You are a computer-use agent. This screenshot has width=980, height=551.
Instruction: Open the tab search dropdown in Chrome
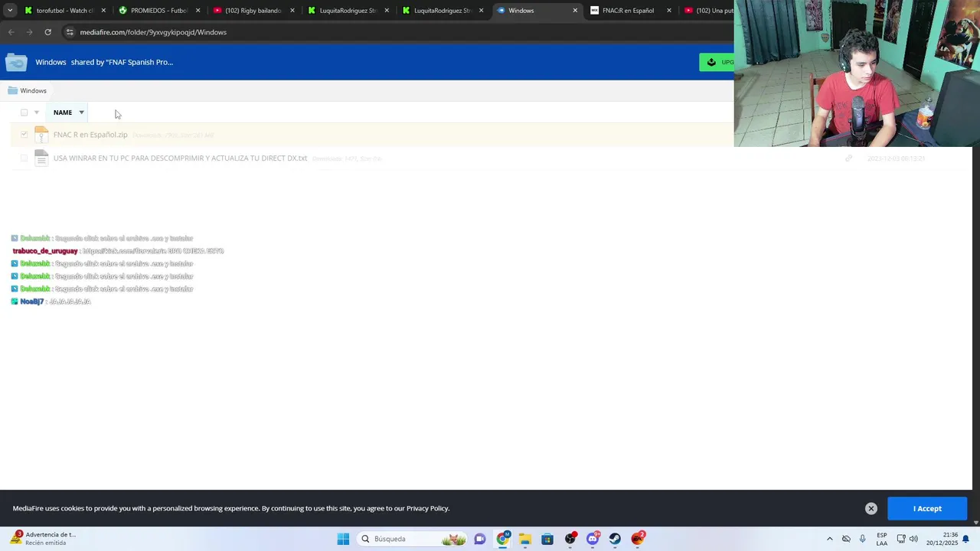10,11
